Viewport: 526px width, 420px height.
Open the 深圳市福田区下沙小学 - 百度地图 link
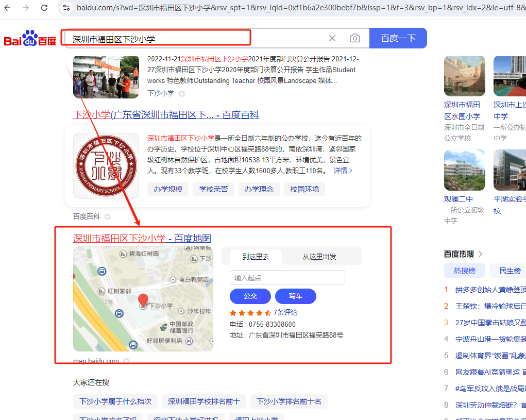[142, 239]
